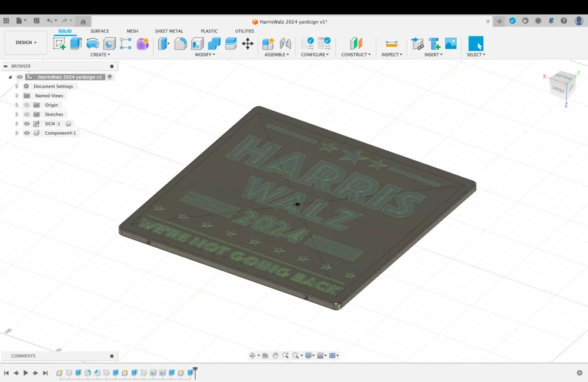Open a new design tab with plus button
This screenshot has width=588, height=382.
499,21
